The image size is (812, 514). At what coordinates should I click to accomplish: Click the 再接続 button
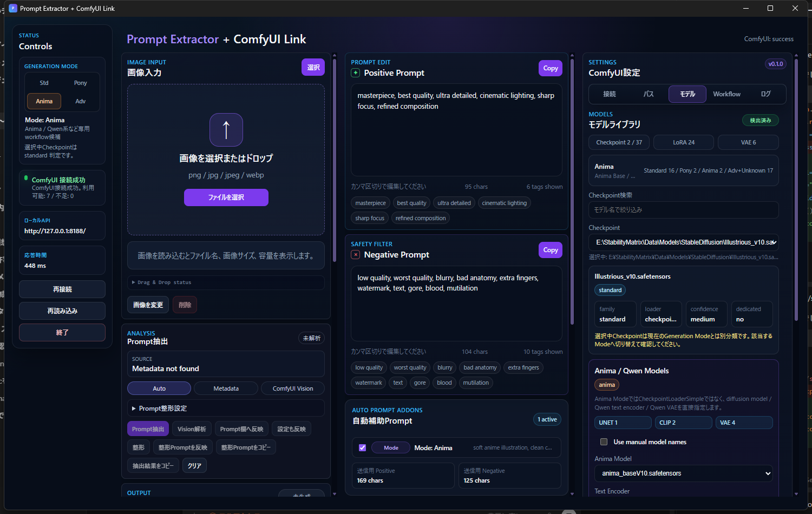coord(62,289)
